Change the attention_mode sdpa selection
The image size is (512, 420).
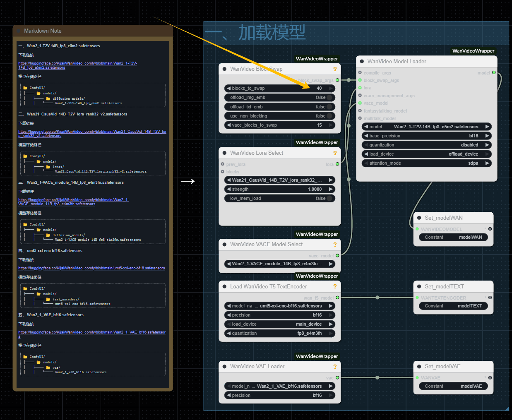tap(426, 163)
